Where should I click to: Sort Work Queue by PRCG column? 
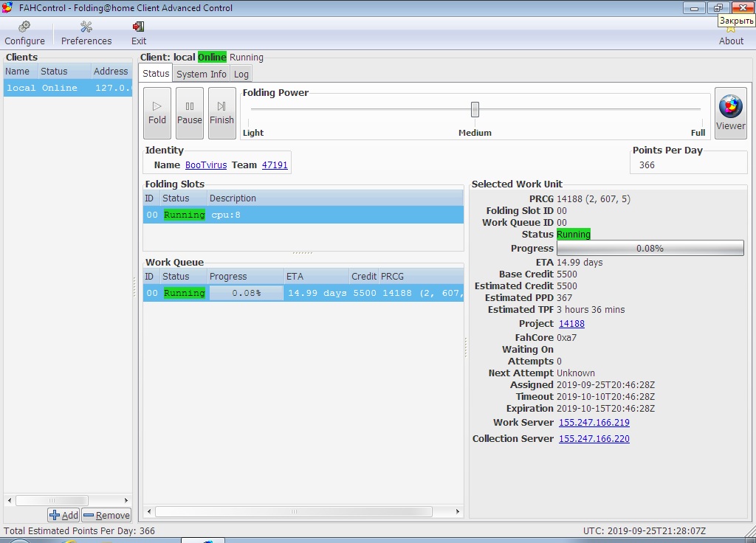click(421, 277)
